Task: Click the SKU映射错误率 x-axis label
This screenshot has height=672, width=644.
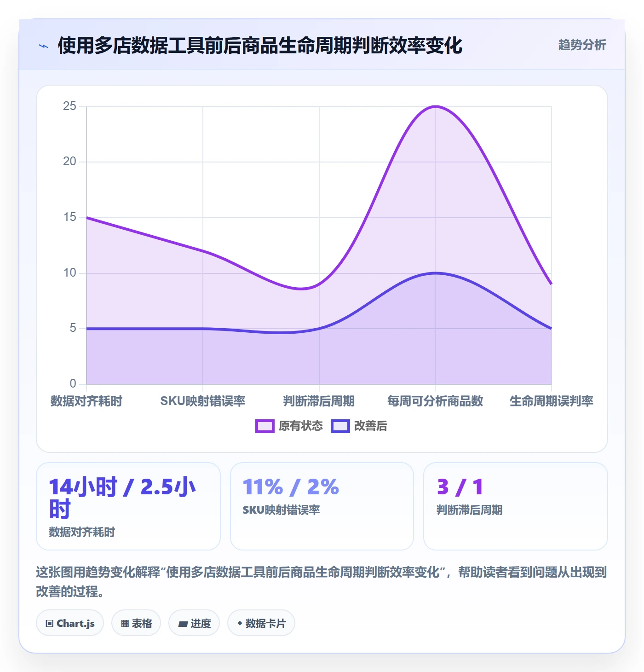Action: point(203,401)
